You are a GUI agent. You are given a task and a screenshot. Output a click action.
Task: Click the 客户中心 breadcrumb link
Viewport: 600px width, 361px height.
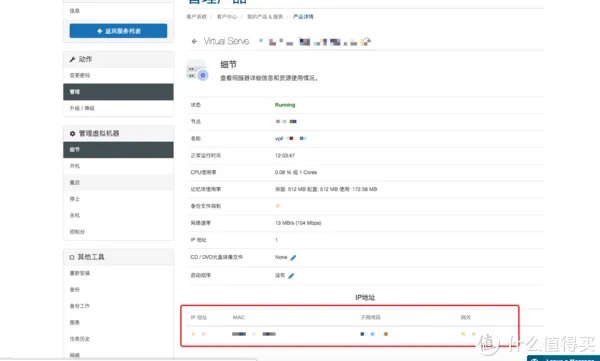point(227,17)
